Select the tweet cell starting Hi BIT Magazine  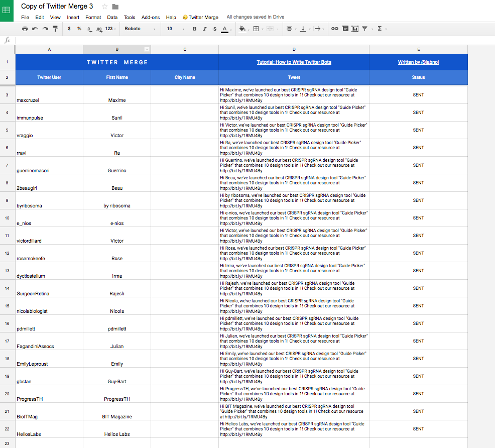coord(294,411)
